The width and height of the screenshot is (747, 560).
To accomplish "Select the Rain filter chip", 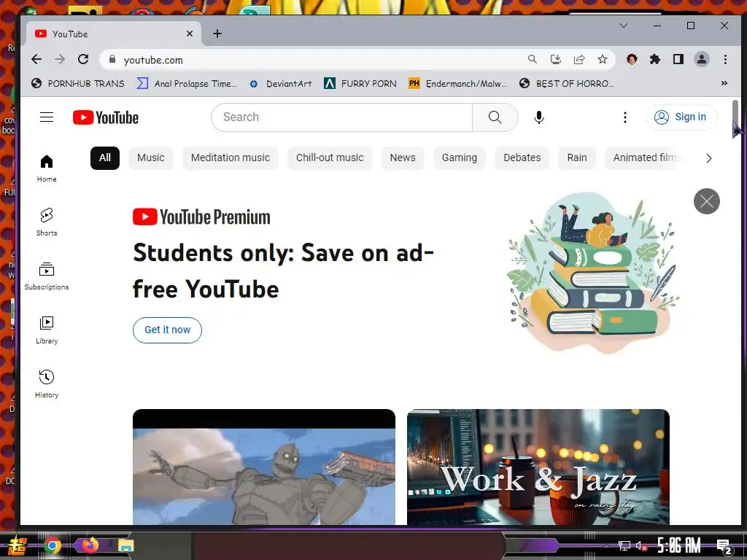I will click(x=577, y=157).
